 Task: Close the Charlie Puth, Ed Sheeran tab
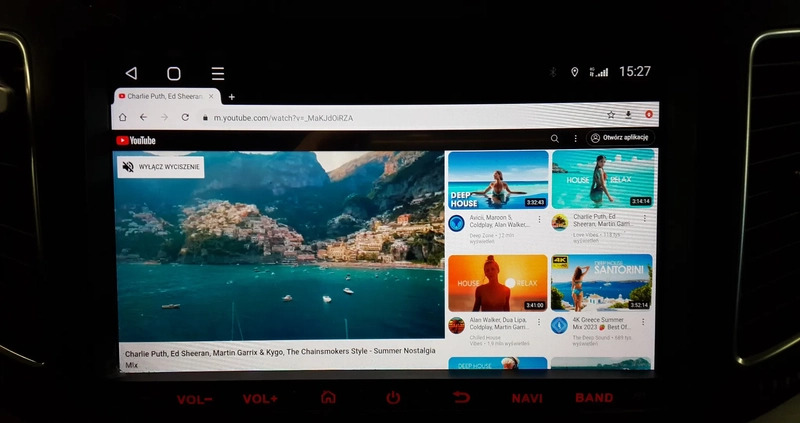tap(211, 96)
